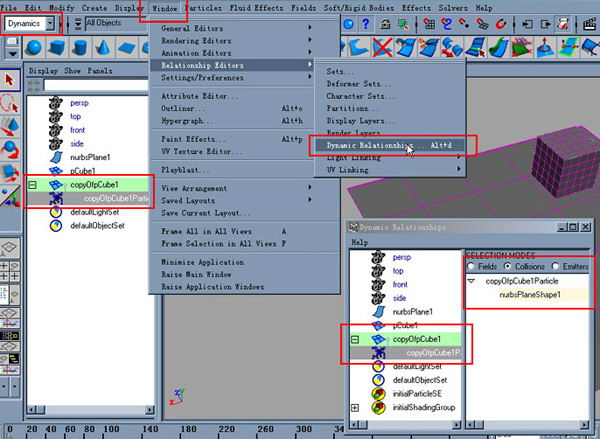
Task: Collapse copyOfpCube1 in main outliner
Action: click(33, 185)
